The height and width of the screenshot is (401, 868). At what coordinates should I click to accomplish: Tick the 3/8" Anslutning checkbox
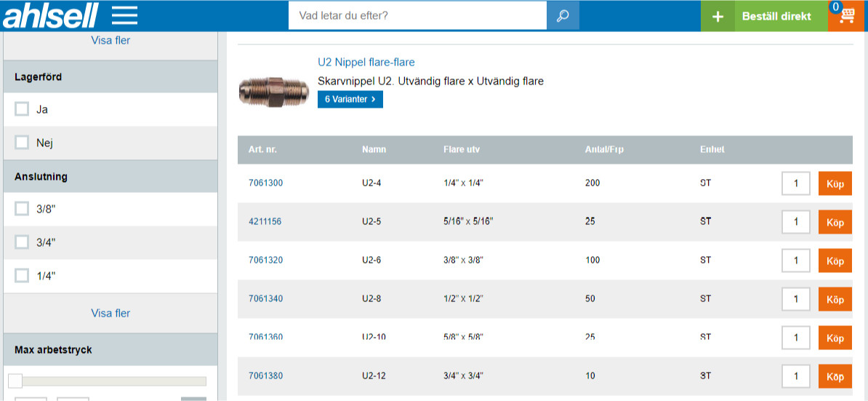click(x=22, y=209)
